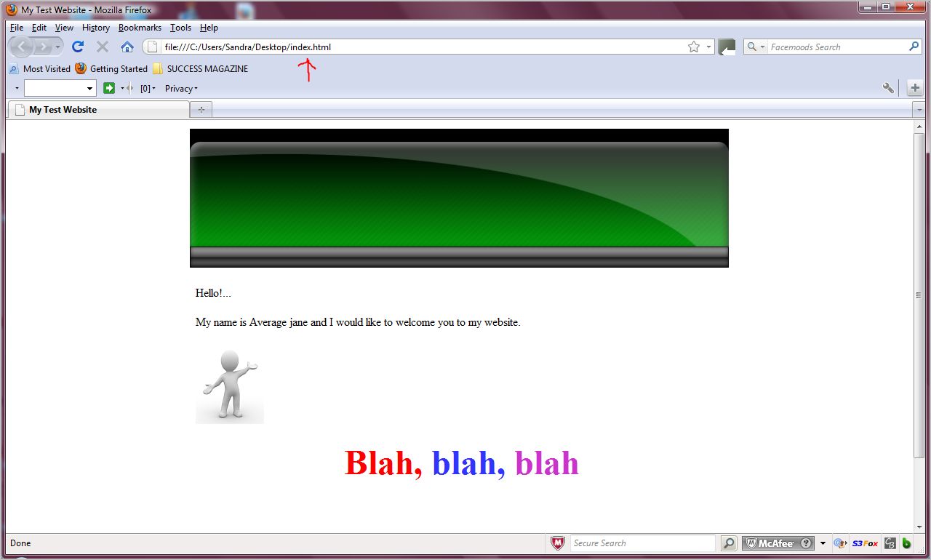931x560 pixels.
Task: Expand the [0] counter dropdown
Action: coord(148,89)
